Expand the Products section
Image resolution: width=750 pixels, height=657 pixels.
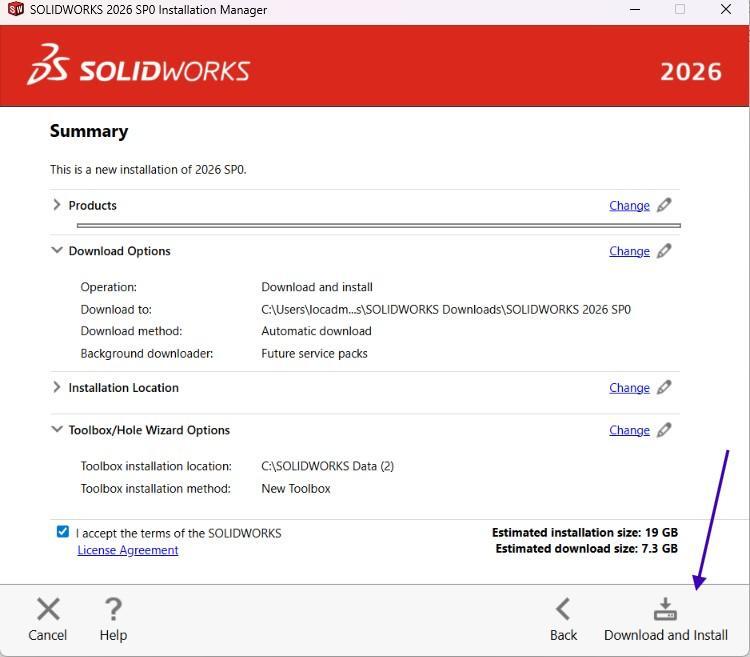pos(57,205)
